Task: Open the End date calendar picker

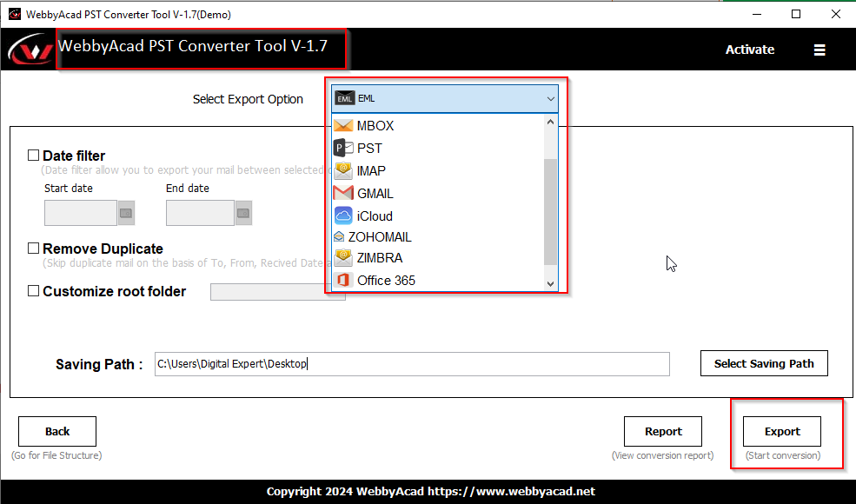Action: [243, 213]
